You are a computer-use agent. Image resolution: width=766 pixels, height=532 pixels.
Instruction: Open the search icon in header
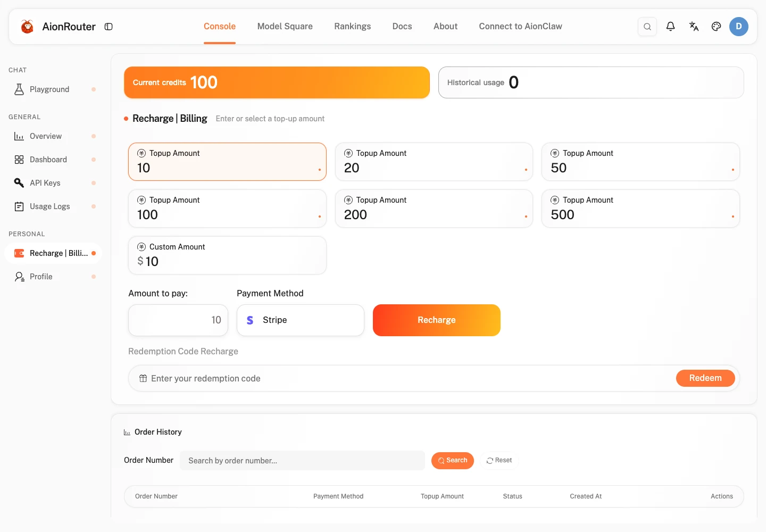coord(647,27)
